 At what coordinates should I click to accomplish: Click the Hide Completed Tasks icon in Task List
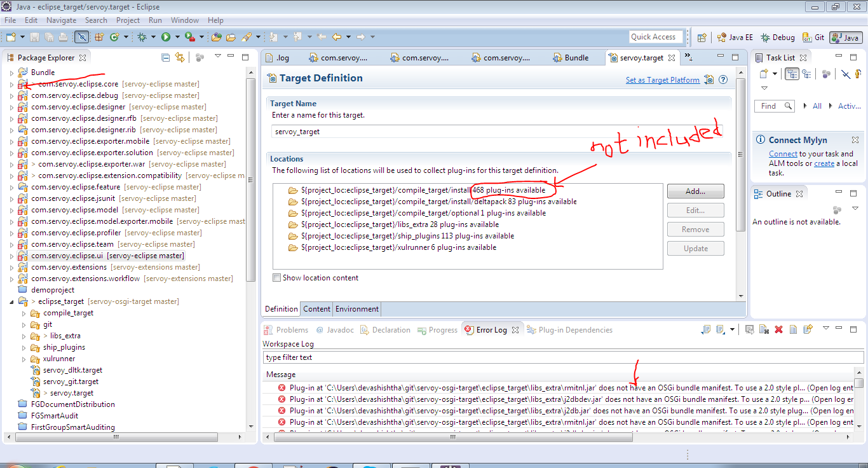846,73
